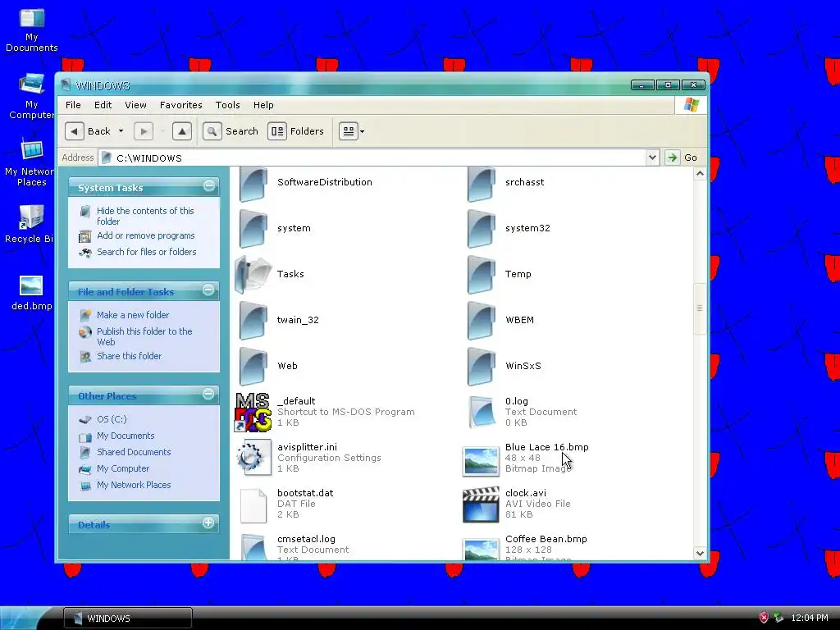The height and width of the screenshot is (630, 840).
Task: Select the twain_32 folder icon
Action: [x=253, y=321]
